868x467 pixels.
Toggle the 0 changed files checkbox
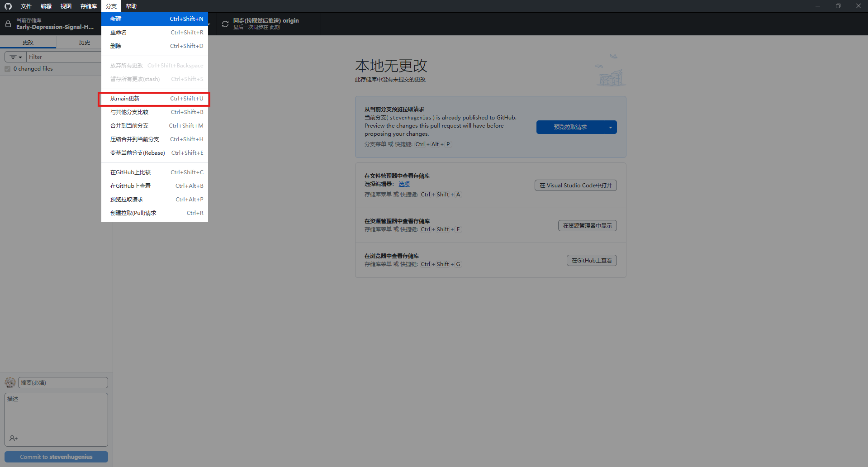[8, 69]
